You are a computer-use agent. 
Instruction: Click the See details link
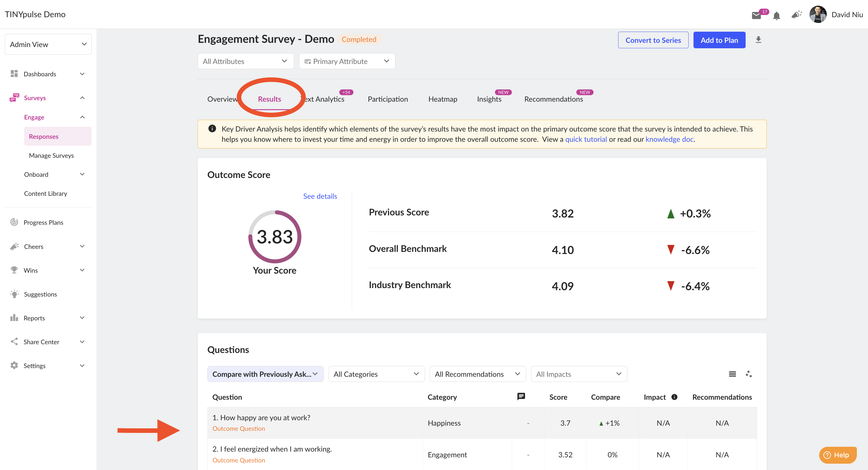click(320, 196)
